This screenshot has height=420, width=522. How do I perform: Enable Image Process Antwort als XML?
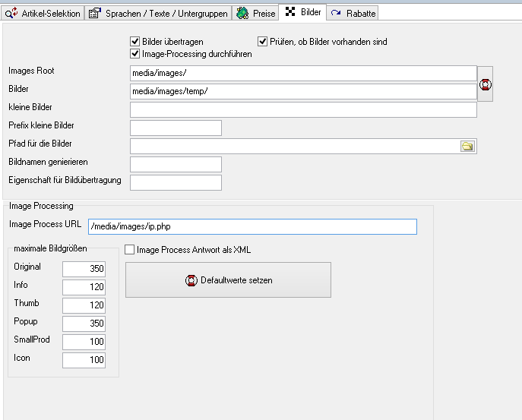pyautogui.click(x=130, y=249)
